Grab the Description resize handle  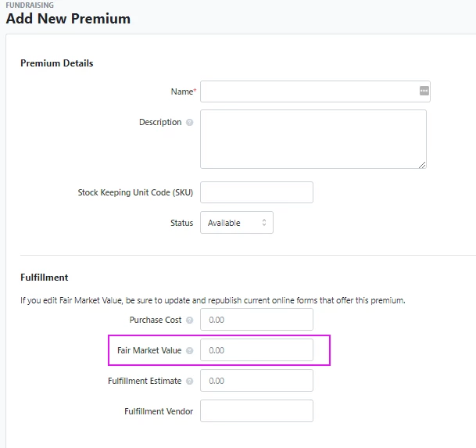point(422,165)
